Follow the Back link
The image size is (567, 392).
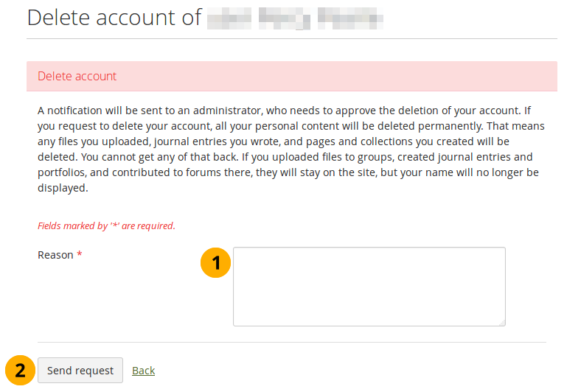(x=143, y=371)
